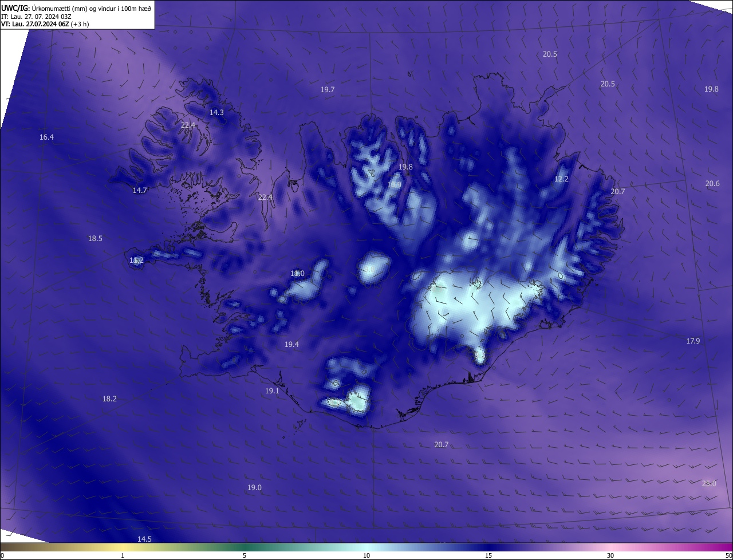The image size is (733, 560).
Task: Click the 18.2 value on the map
Action: tap(109, 399)
